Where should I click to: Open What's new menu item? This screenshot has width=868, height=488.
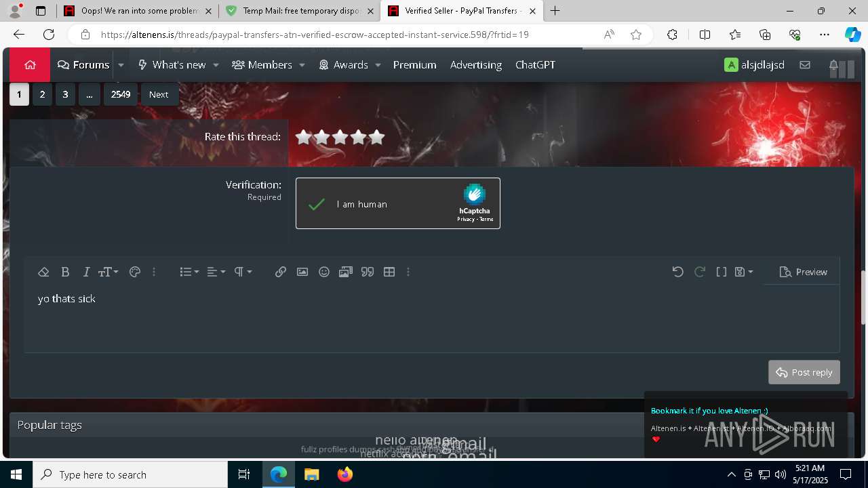click(172, 65)
